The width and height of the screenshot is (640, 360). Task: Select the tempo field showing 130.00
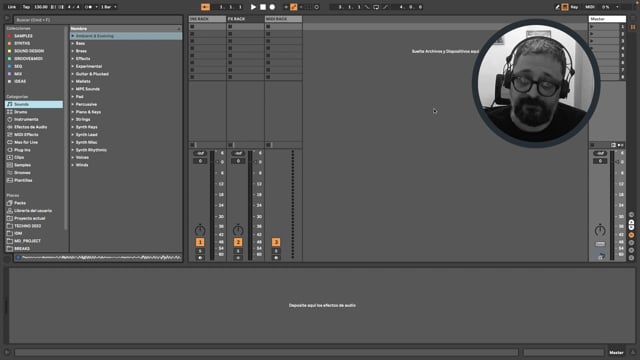41,7
